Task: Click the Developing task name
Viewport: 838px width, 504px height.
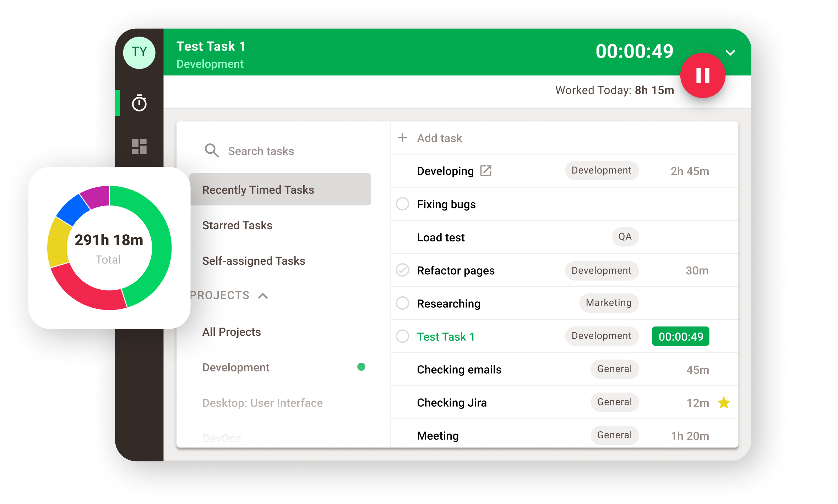Action: (445, 171)
